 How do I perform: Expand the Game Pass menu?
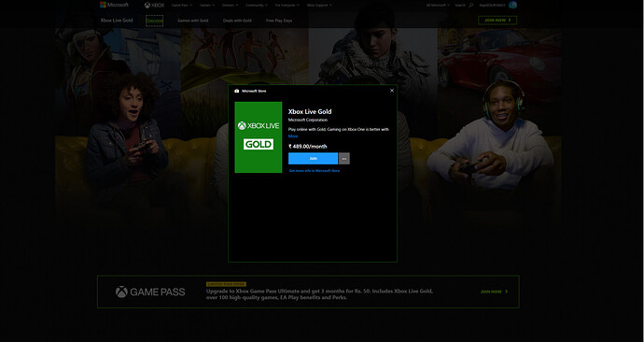(x=182, y=6)
